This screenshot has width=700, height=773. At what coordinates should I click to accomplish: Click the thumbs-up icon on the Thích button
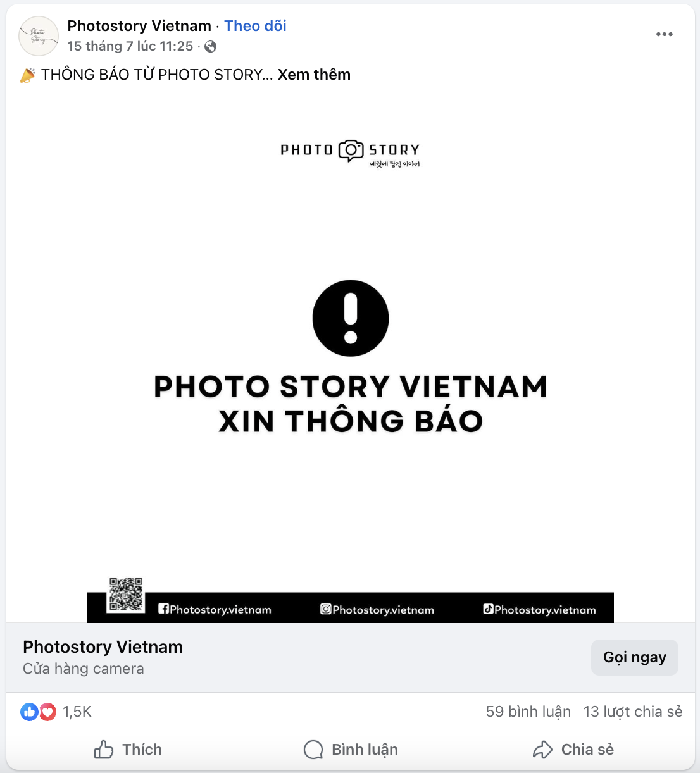tap(103, 750)
